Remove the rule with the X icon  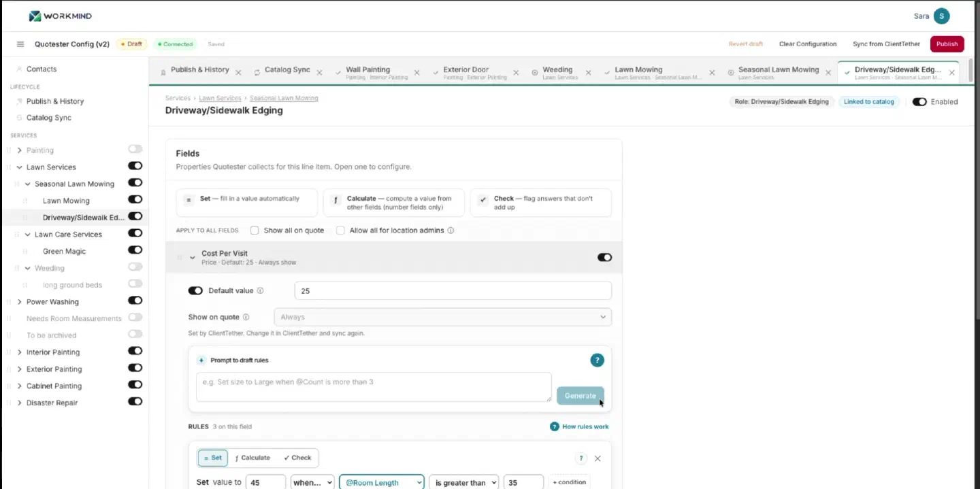point(598,458)
